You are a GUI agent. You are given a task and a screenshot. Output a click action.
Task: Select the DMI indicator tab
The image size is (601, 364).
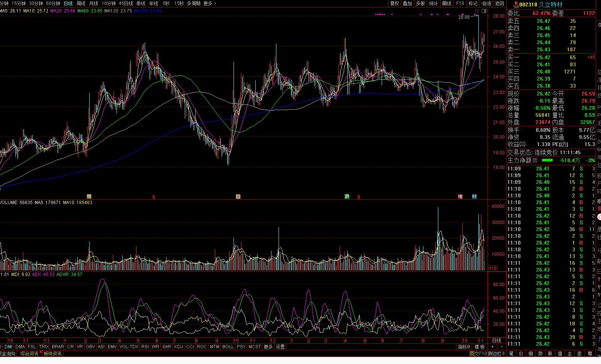(8, 347)
